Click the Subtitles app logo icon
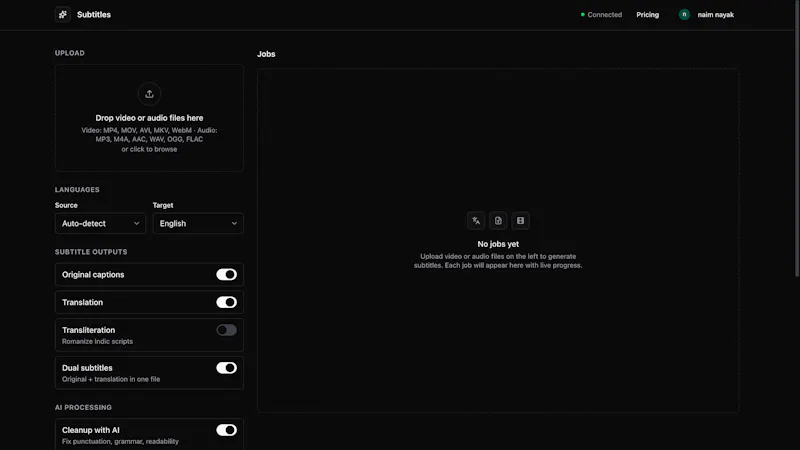The height and width of the screenshot is (450, 800). (63, 14)
